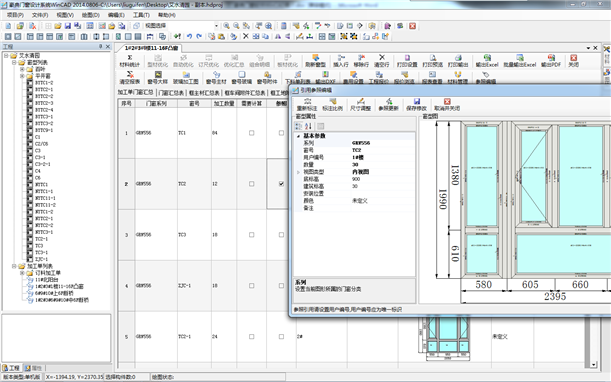Click the zoom-in magnifier in top toolbar
This screenshot has height=382, width=611.
226,26
